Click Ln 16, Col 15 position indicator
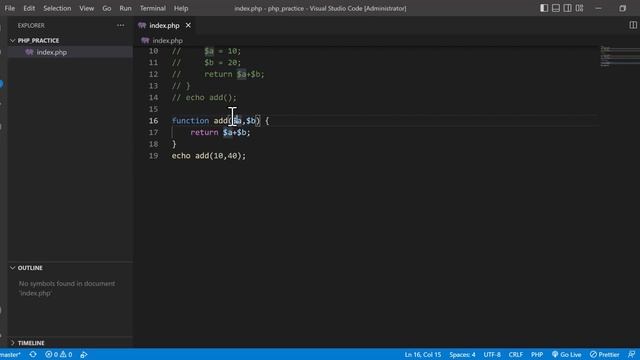640x360 pixels. (x=423, y=354)
